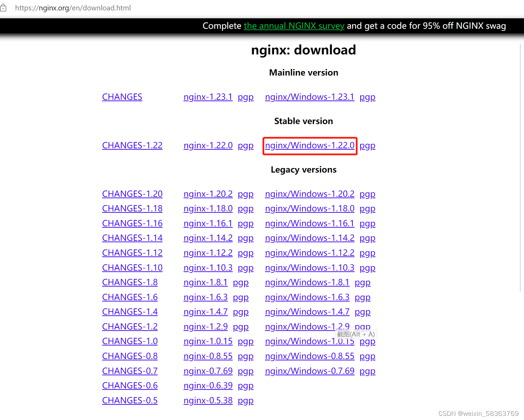Open the annual NGINX survey link

coord(294,26)
